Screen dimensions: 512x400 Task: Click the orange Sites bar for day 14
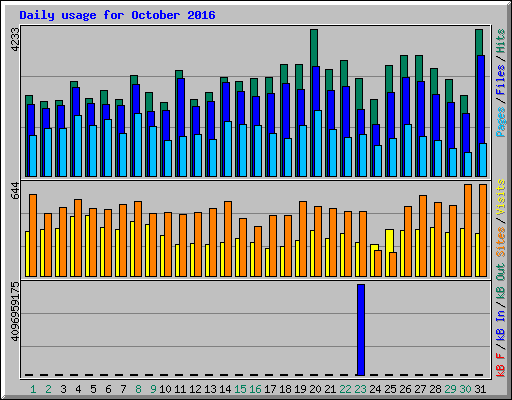(x=228, y=239)
